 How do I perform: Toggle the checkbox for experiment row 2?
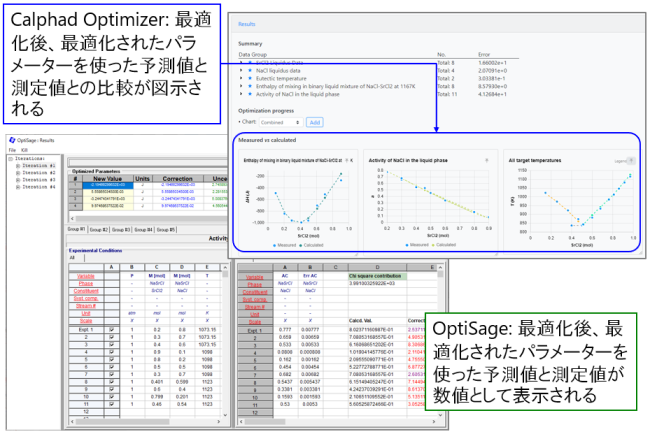pos(112,337)
